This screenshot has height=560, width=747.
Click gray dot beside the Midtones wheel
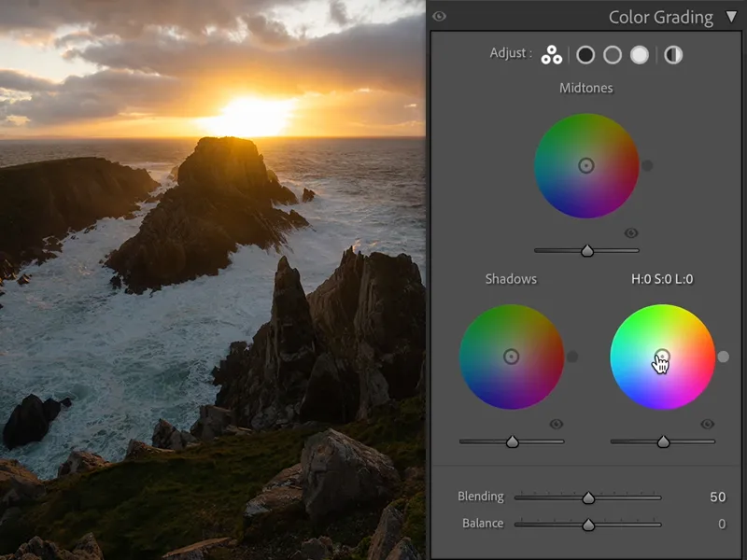(x=647, y=165)
